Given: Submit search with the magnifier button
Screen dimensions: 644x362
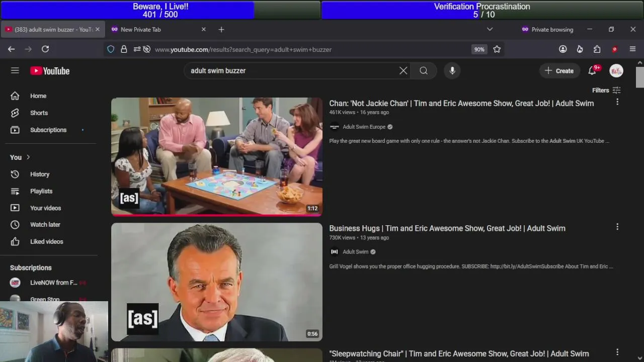Looking at the screenshot, I should (x=424, y=71).
